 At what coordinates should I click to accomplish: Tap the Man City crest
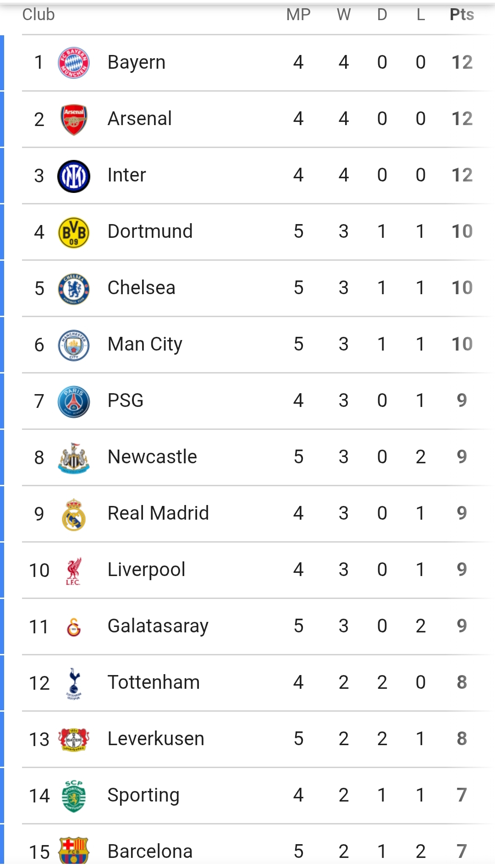pos(73,345)
